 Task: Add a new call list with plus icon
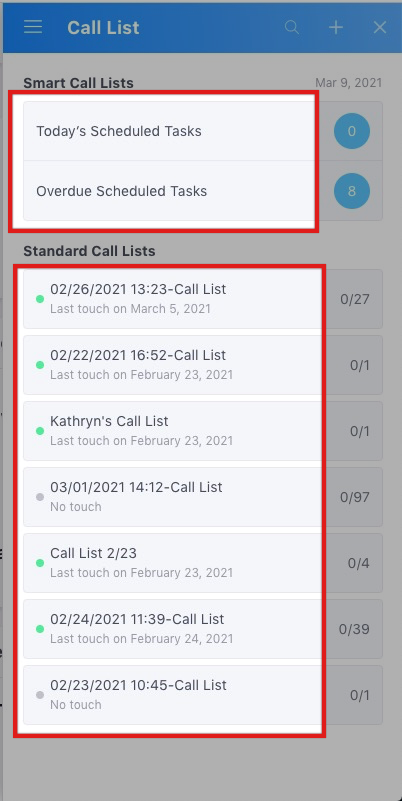(336, 27)
